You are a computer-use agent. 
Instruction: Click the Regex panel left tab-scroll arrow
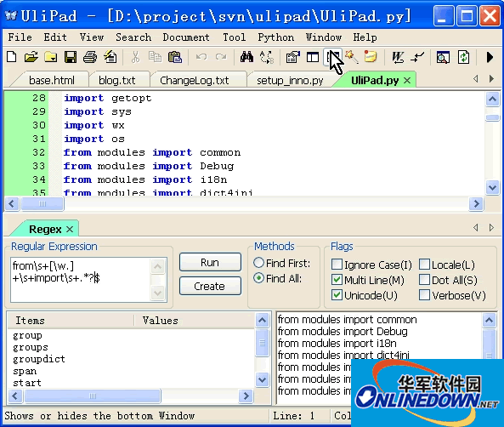click(x=476, y=227)
